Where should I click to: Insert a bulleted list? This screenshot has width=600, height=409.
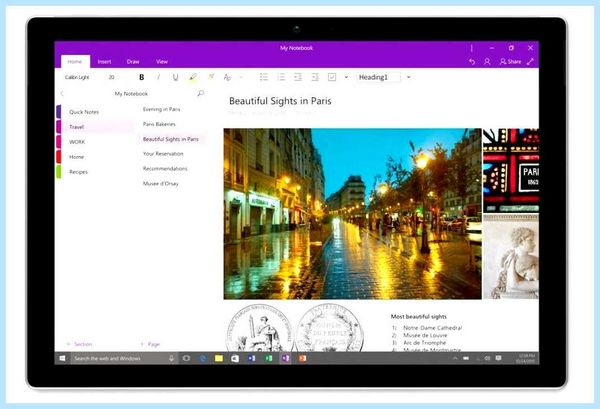tap(264, 77)
